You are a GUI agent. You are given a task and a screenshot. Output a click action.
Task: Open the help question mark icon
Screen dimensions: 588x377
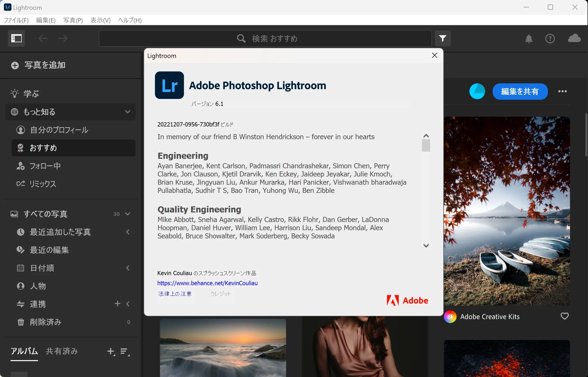(550, 39)
